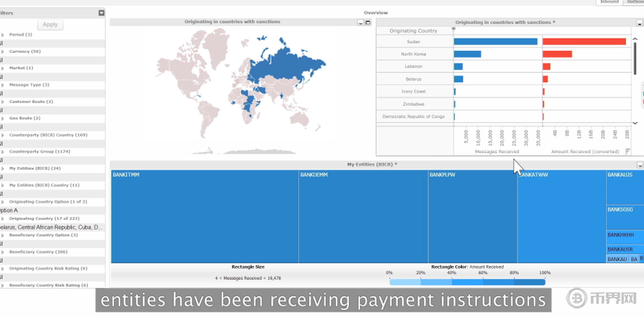The width and height of the screenshot is (644, 317).
Task: Minimize the Originating Country bar chart panel
Action: coord(639,23)
